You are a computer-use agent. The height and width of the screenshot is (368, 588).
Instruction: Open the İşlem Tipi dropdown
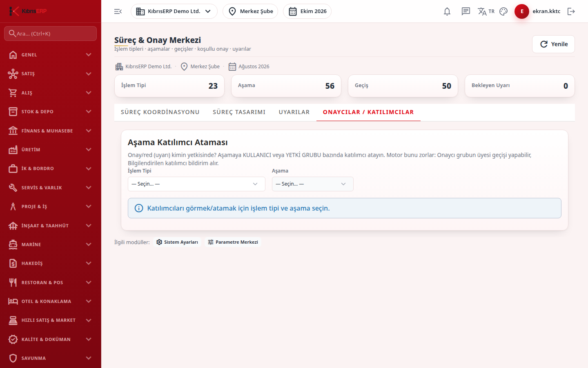point(196,184)
